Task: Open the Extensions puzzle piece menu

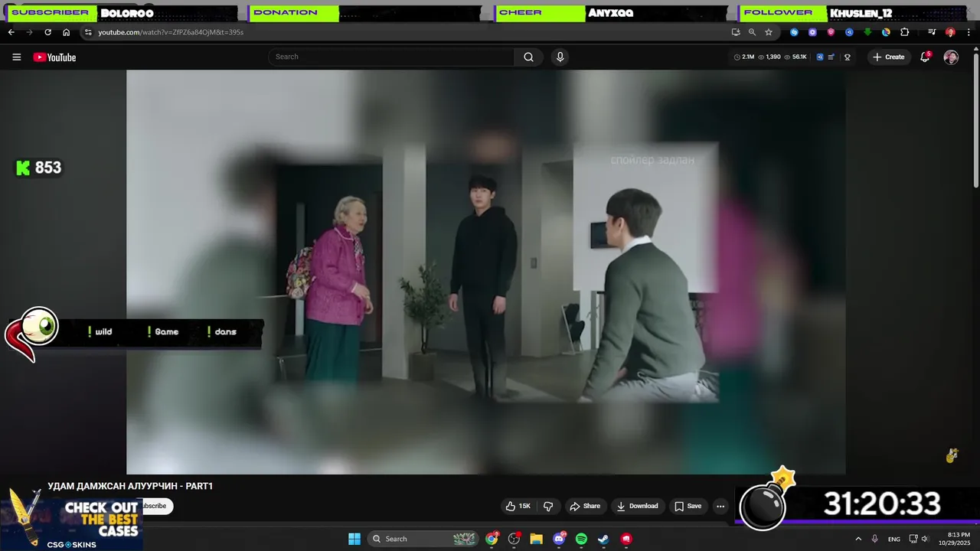Action: click(x=904, y=32)
